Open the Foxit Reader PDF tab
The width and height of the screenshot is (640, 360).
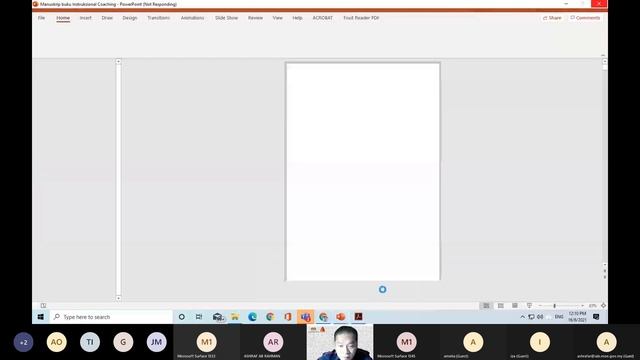(x=361, y=18)
